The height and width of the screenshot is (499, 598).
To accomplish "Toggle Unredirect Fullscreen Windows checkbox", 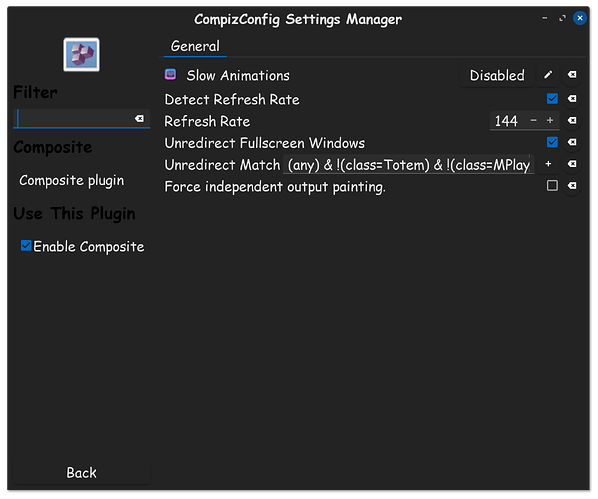I will click(x=552, y=142).
